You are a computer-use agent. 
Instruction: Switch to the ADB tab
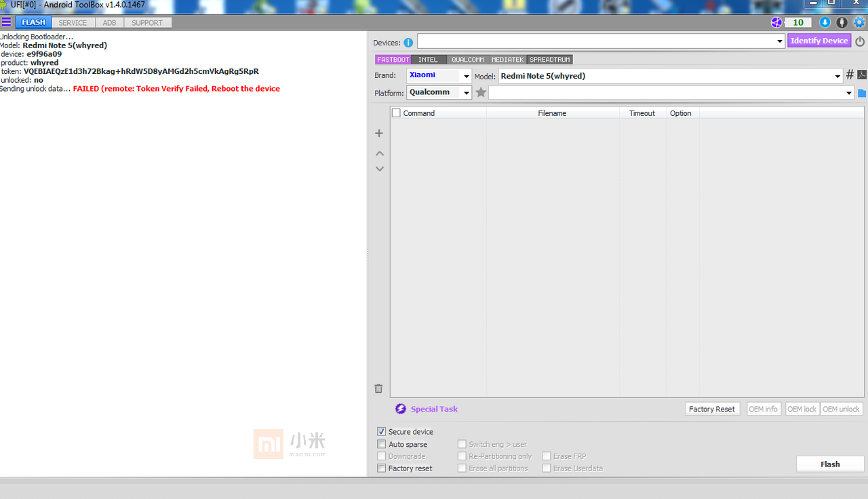109,22
